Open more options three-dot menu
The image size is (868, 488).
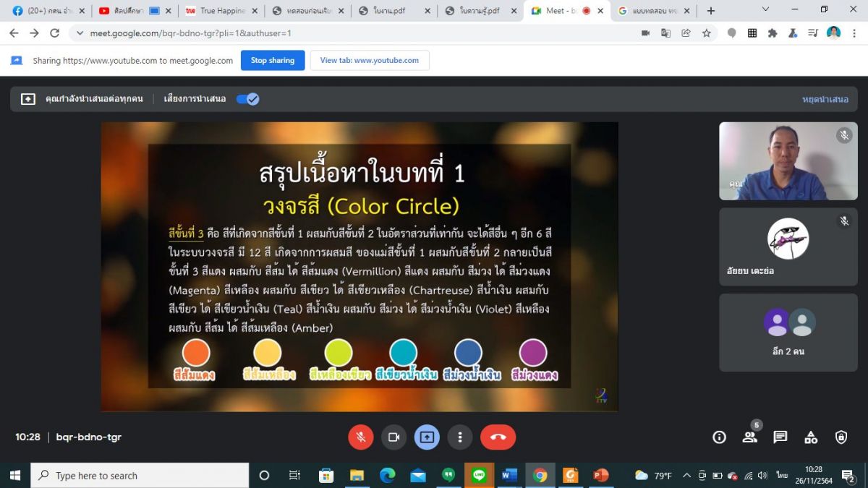click(x=460, y=437)
